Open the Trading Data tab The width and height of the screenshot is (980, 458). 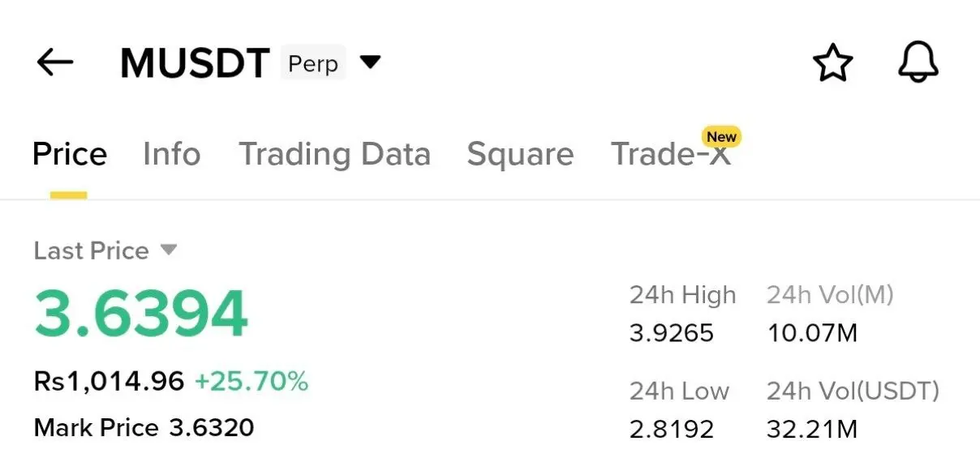tap(334, 154)
